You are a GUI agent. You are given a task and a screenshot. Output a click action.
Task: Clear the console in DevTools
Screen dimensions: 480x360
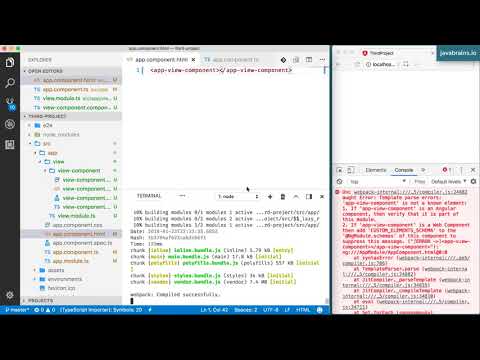click(x=340, y=182)
